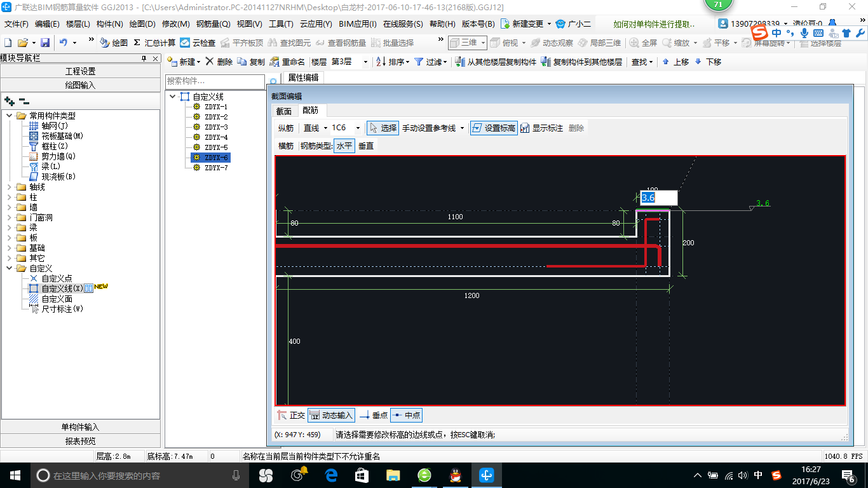The width and height of the screenshot is (868, 488).
Task: Save the project with the floppy disk icon
Action: (x=45, y=43)
